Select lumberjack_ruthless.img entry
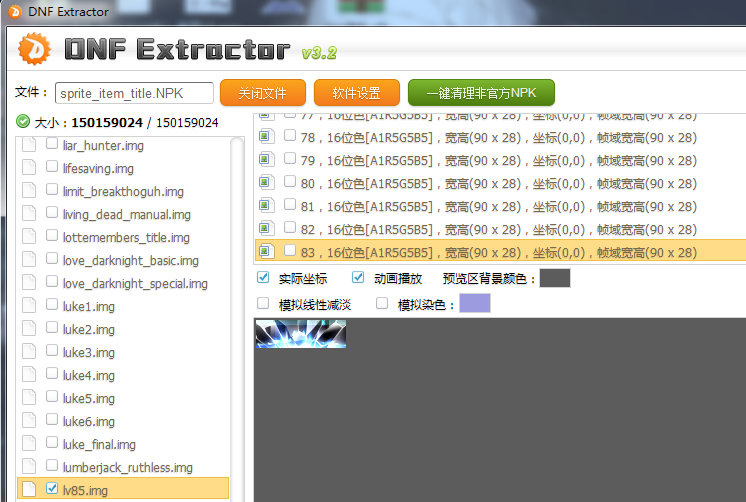The height and width of the screenshot is (502, 746). pos(128,467)
